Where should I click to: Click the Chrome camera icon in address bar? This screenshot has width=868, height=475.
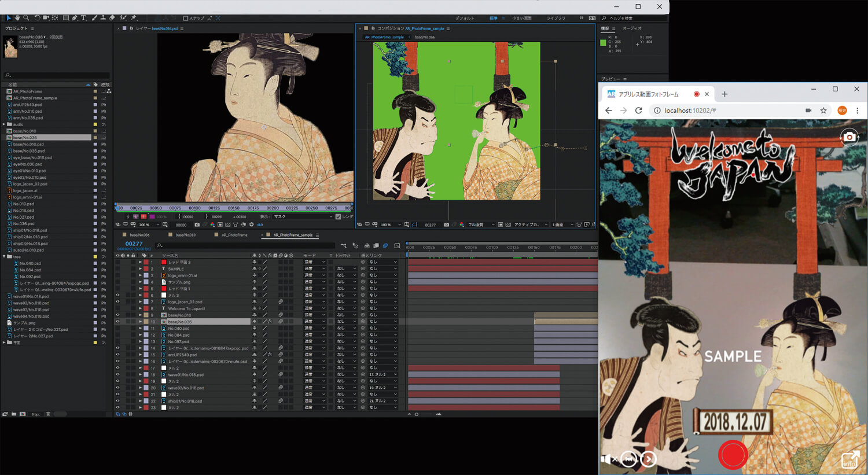[808, 111]
